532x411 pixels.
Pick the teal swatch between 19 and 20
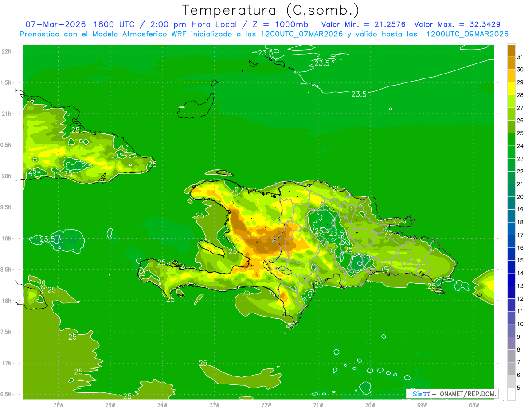512,203
